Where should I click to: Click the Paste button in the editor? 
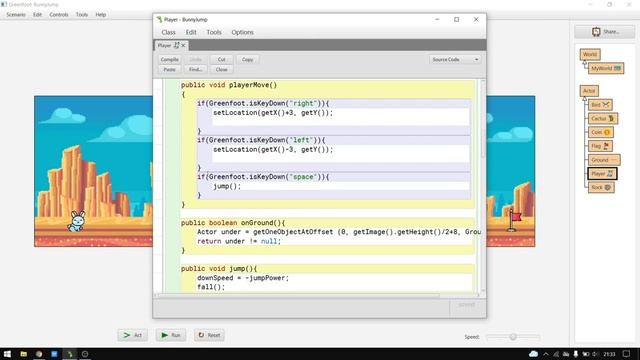tap(169, 70)
